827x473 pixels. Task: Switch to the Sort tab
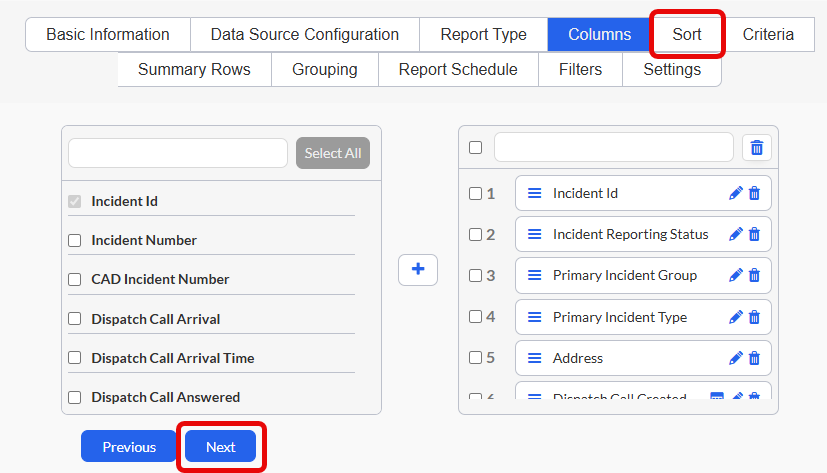pyautogui.click(x=687, y=34)
